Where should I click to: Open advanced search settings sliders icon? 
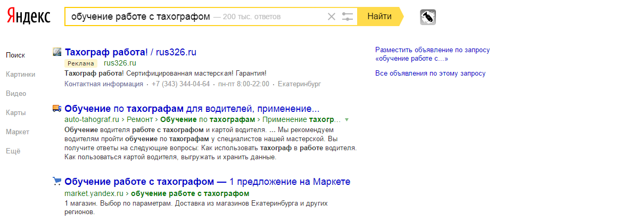(x=348, y=17)
